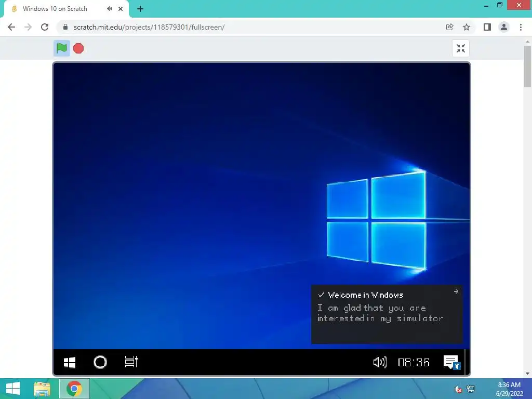Open the simulator Action Center notifications icon
The image size is (532, 399).
(x=451, y=362)
